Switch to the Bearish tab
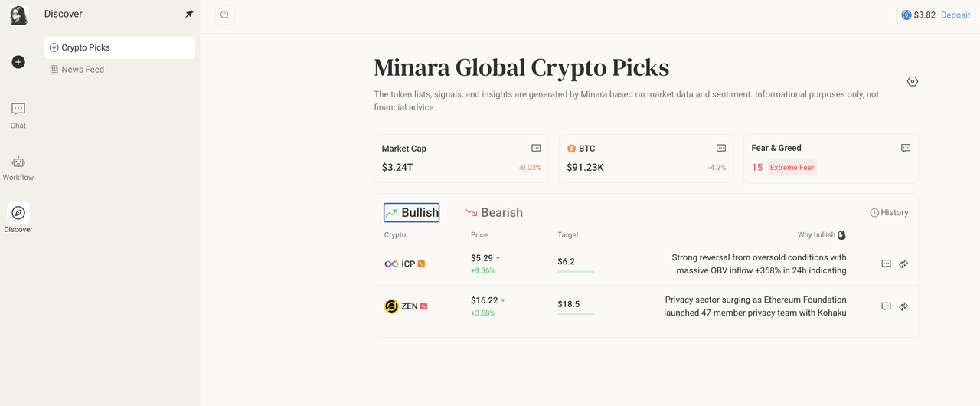This screenshot has width=980, height=406. (x=494, y=213)
